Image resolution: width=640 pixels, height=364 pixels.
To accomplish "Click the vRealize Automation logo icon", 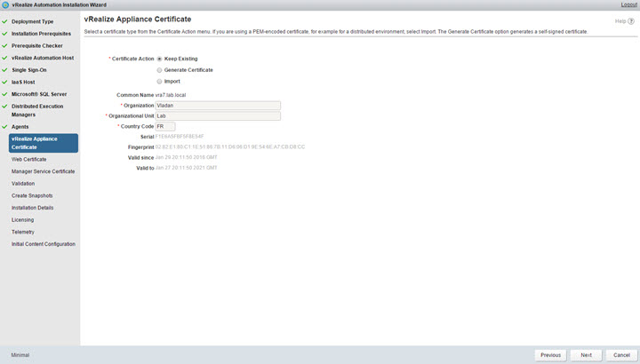I will (5, 5).
